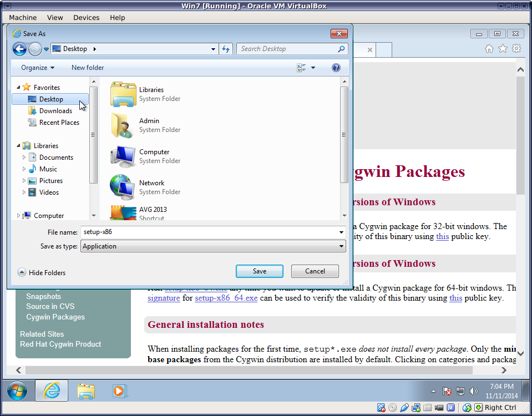The width and height of the screenshot is (532, 416).
Task: Refresh the Desktop folder listing
Action: [x=226, y=49]
